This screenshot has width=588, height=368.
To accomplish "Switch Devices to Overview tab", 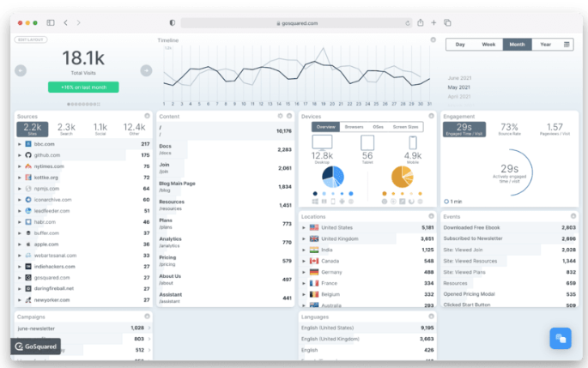I will click(325, 127).
